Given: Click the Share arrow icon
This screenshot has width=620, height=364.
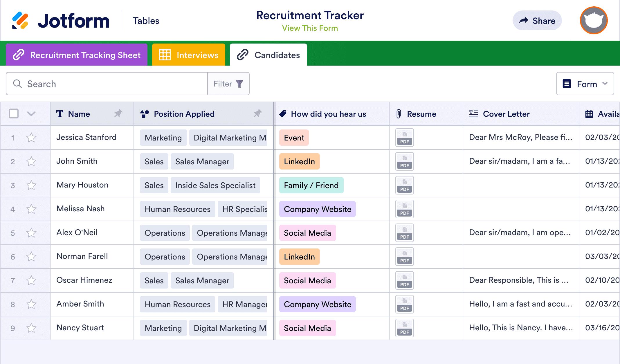Looking at the screenshot, I should 524,20.
